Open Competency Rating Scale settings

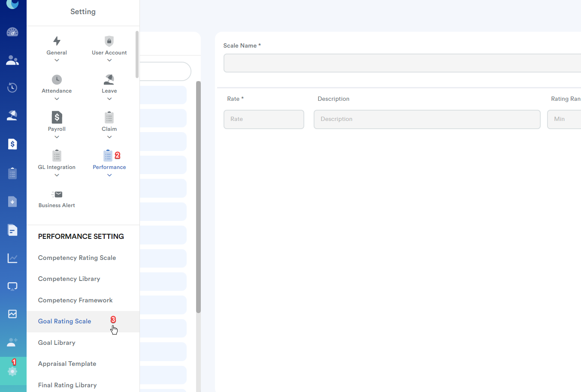click(77, 258)
